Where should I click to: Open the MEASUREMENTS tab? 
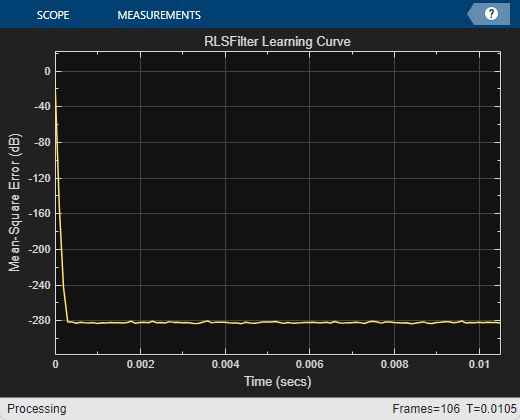pyautogui.click(x=159, y=15)
